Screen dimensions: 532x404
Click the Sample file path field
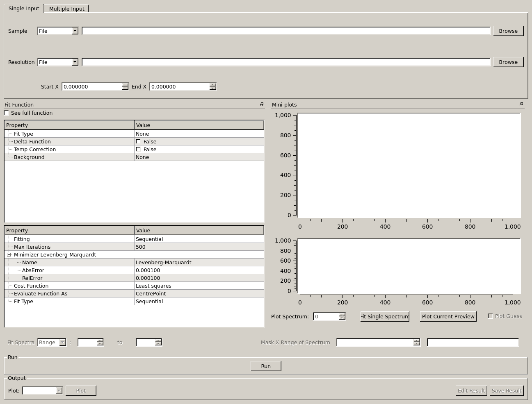tap(285, 31)
